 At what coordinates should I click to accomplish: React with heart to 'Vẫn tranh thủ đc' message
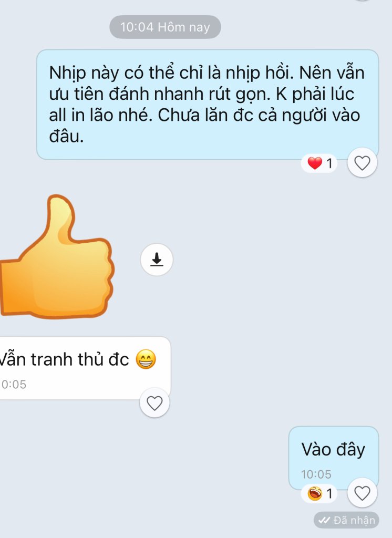(154, 403)
